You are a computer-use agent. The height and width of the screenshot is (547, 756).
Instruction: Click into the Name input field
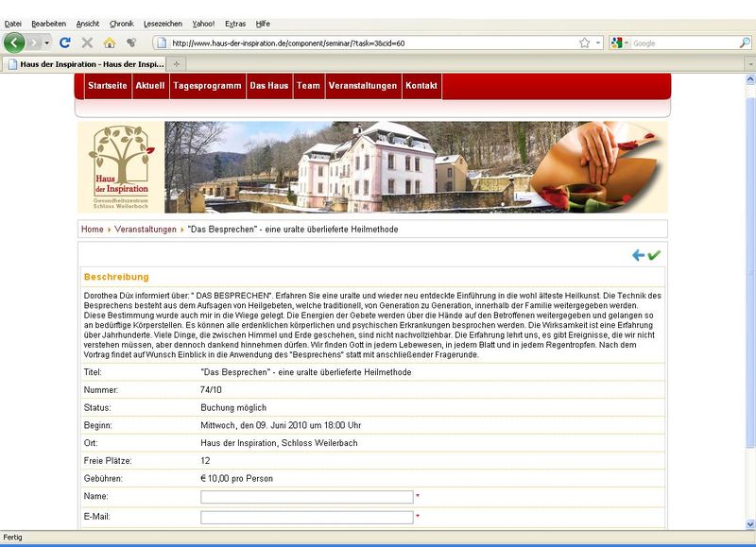click(307, 497)
